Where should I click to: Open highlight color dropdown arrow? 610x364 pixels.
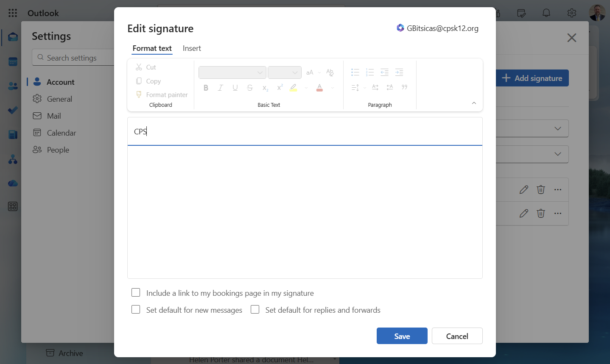click(x=306, y=88)
